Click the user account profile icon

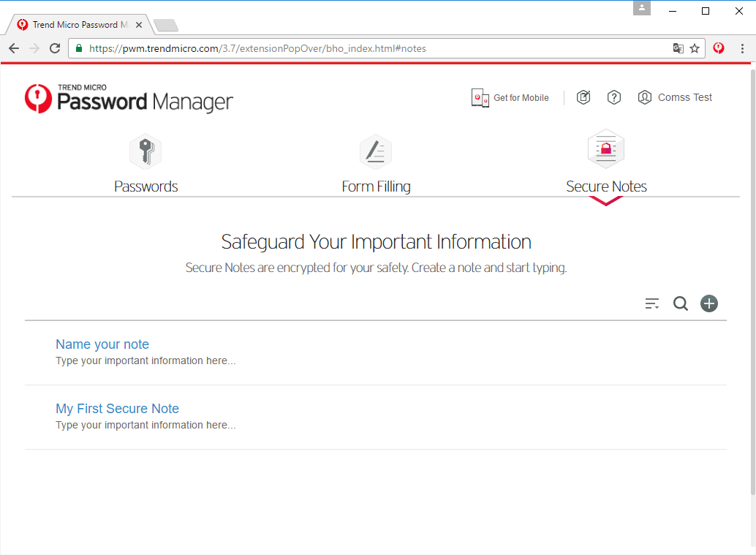[x=645, y=97]
